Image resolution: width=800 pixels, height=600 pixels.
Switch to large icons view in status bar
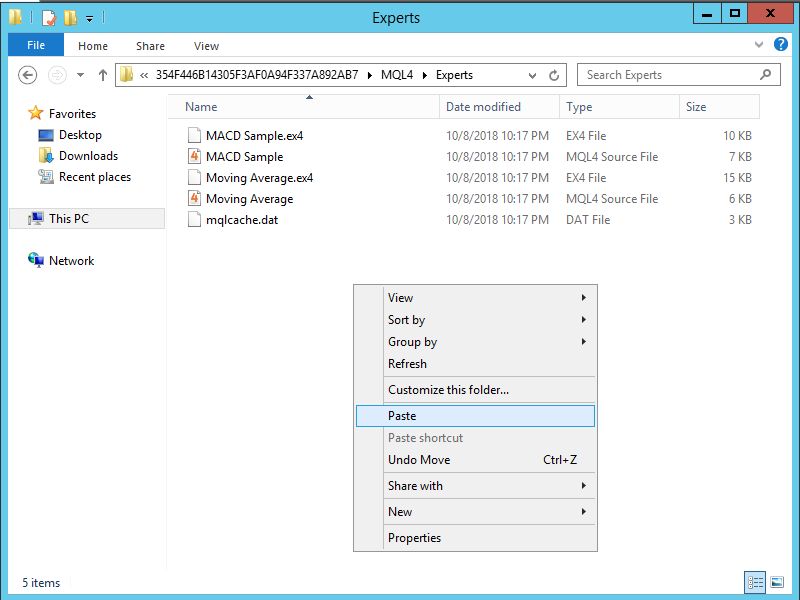(777, 582)
